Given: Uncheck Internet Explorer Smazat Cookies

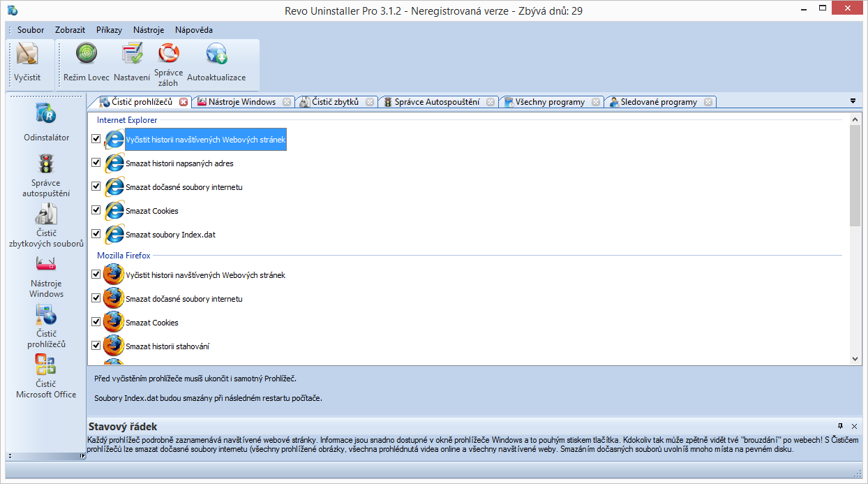Looking at the screenshot, I should (96, 210).
